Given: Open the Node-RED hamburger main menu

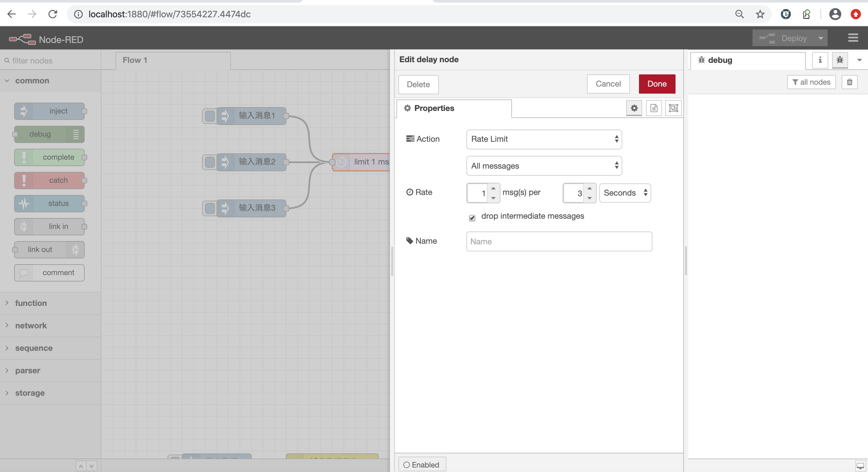Looking at the screenshot, I should tap(853, 38).
